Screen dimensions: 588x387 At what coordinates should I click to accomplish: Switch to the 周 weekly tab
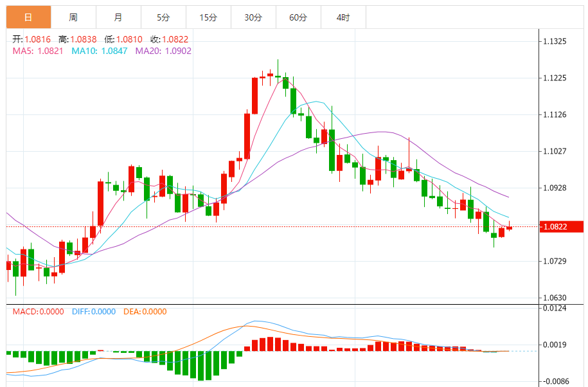(x=73, y=17)
